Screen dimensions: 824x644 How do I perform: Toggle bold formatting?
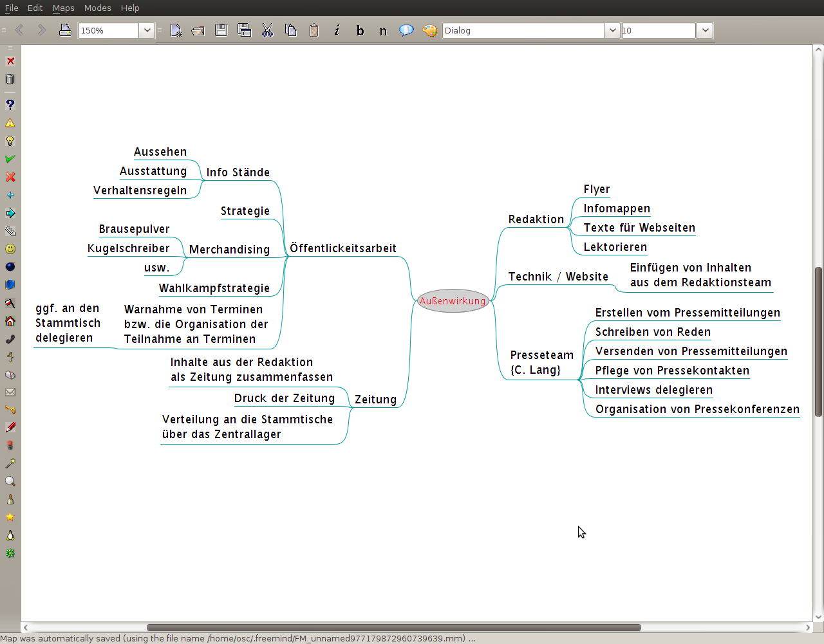(360, 30)
